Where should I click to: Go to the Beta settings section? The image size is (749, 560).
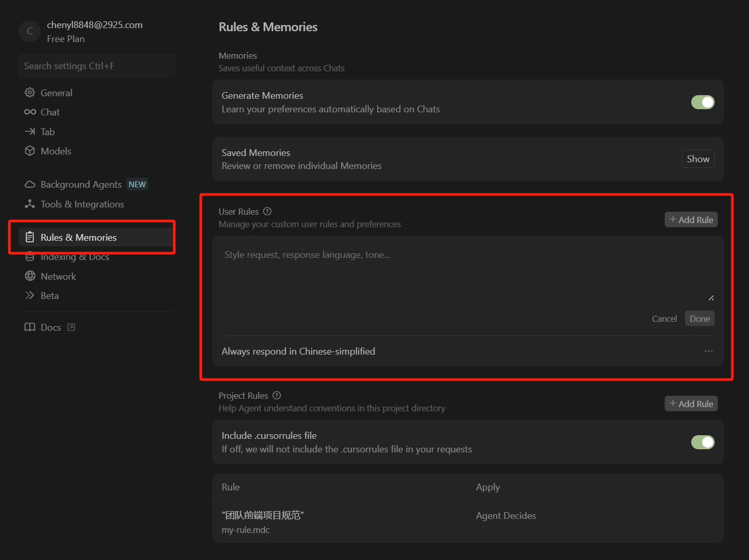click(49, 295)
